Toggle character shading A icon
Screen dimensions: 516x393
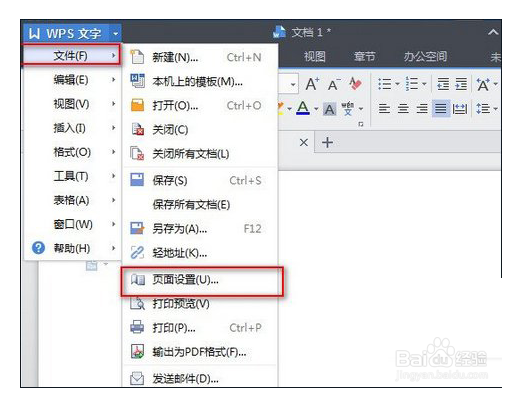(329, 109)
